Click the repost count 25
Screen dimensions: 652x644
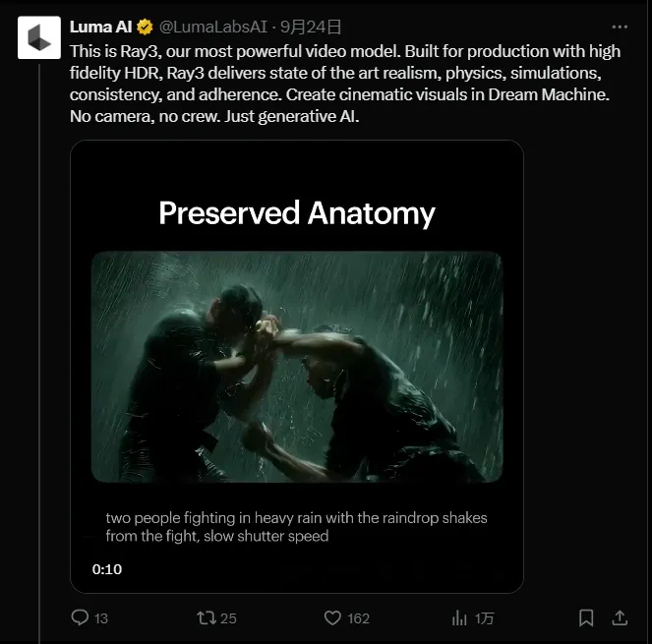[228, 618]
